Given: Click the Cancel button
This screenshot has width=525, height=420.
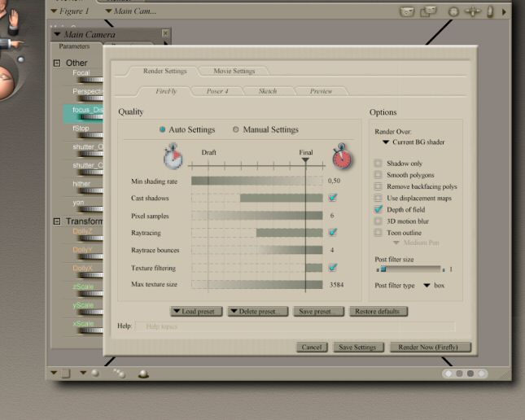Looking at the screenshot, I should click(x=312, y=348).
